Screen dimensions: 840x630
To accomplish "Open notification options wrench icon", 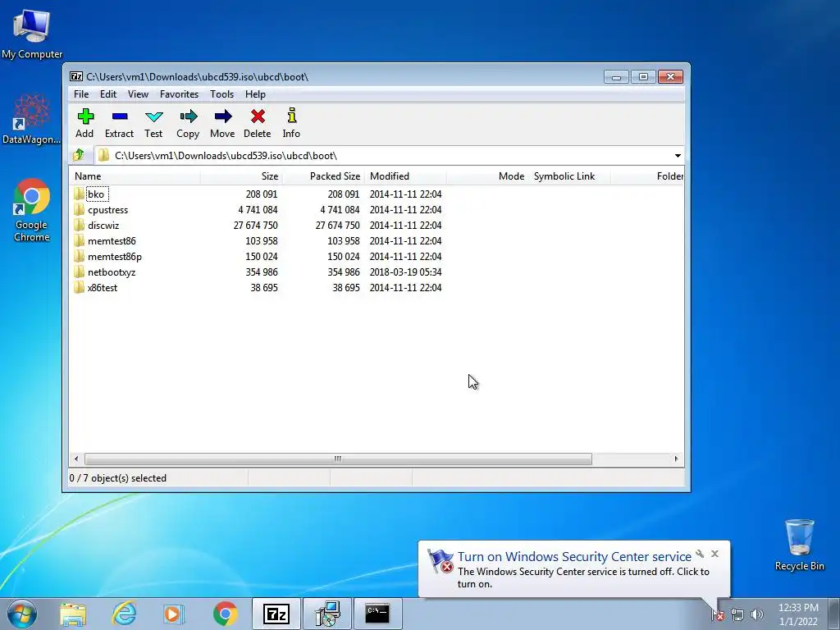I will pos(700,554).
